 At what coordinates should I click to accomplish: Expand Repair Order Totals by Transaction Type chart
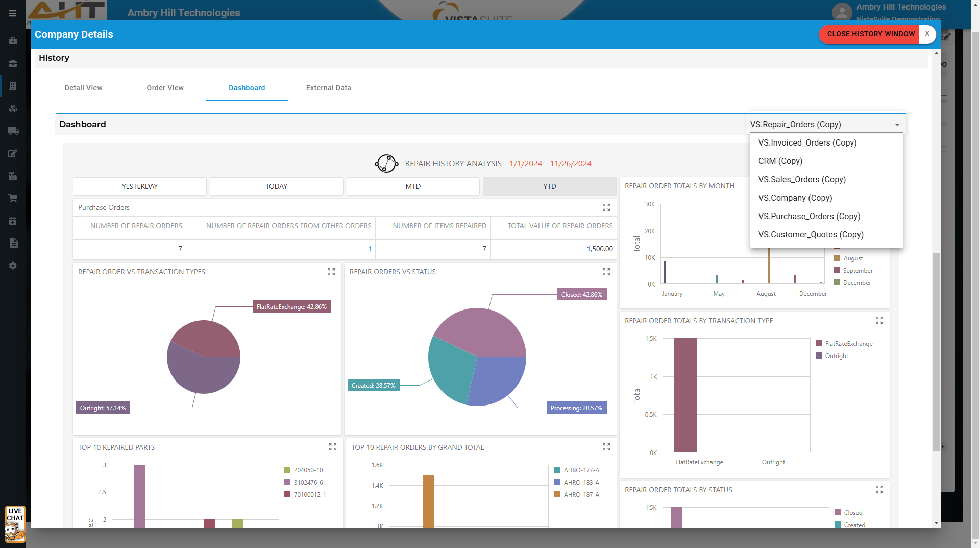click(x=879, y=320)
